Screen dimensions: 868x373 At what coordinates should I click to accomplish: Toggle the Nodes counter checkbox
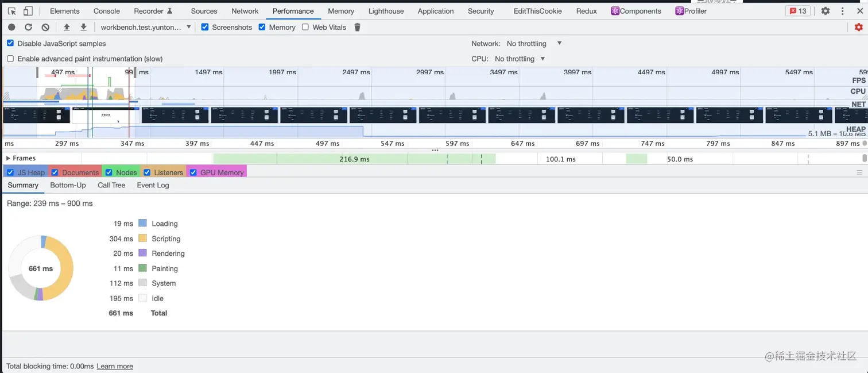click(109, 172)
